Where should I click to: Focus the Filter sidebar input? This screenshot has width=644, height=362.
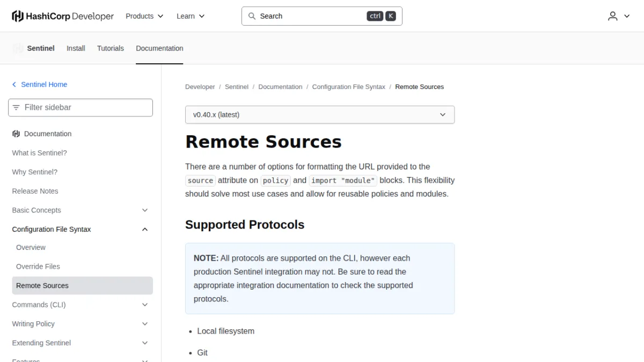(80, 108)
